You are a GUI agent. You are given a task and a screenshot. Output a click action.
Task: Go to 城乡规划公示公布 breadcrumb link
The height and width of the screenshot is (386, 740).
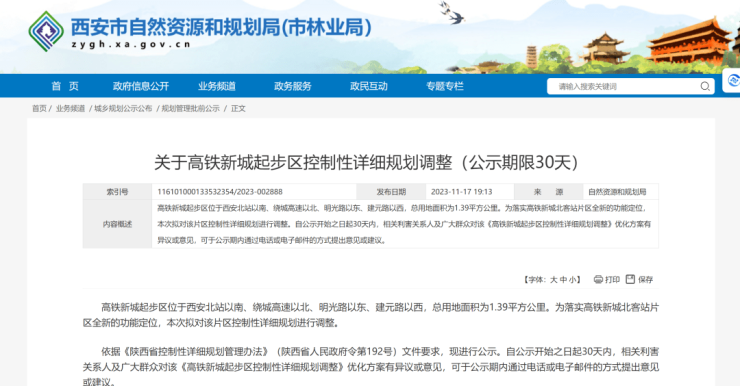click(x=123, y=109)
